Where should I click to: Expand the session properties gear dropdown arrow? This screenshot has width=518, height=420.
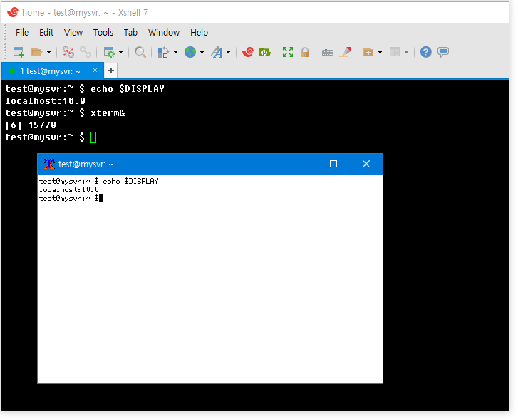click(120, 52)
